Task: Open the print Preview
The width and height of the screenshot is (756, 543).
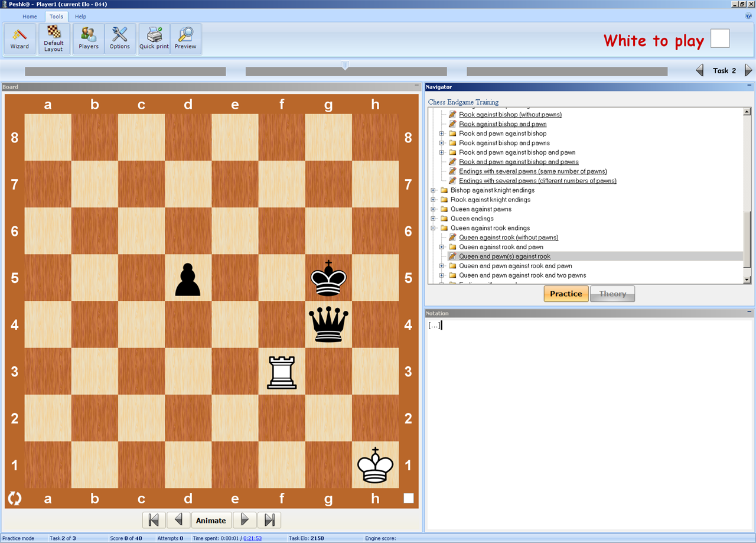Action: pos(185,39)
